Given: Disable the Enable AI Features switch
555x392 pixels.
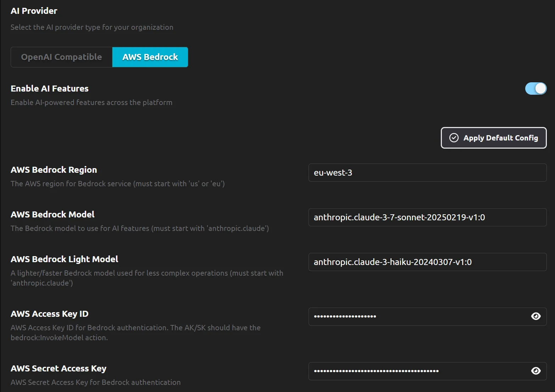Looking at the screenshot, I should click(x=536, y=88).
